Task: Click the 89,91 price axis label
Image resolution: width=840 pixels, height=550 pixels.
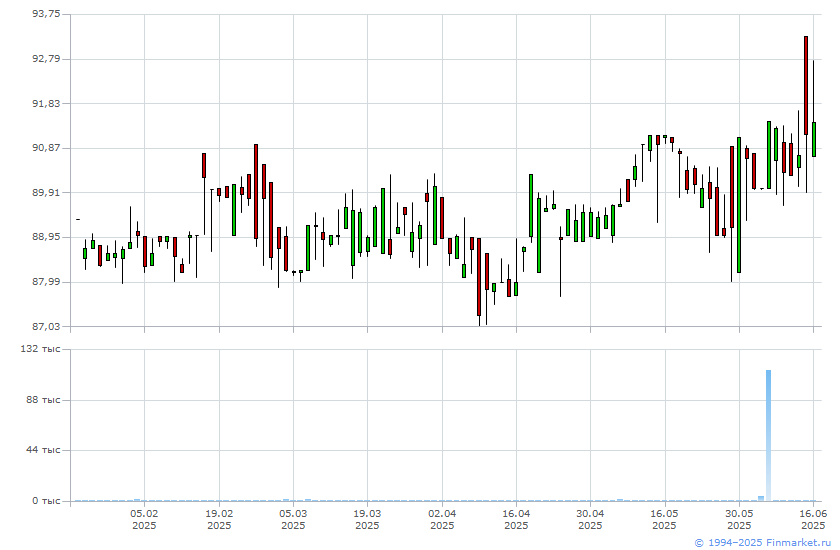Action: (x=46, y=192)
